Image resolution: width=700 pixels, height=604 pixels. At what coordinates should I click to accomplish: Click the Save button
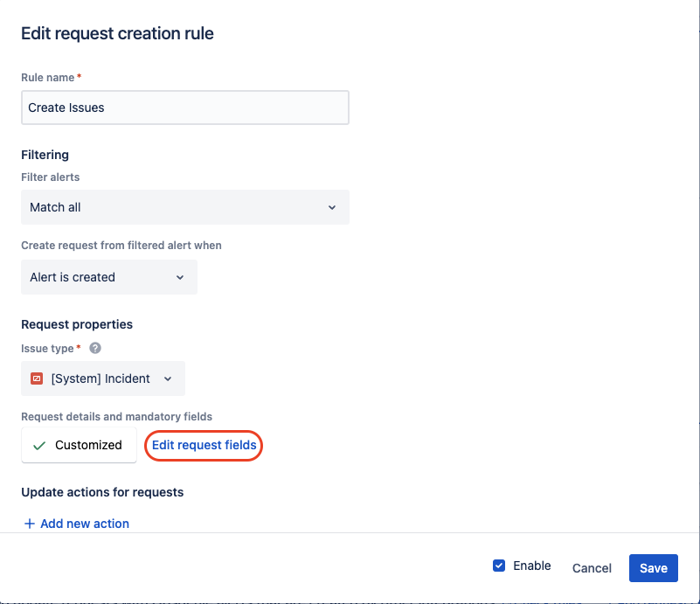[653, 568]
